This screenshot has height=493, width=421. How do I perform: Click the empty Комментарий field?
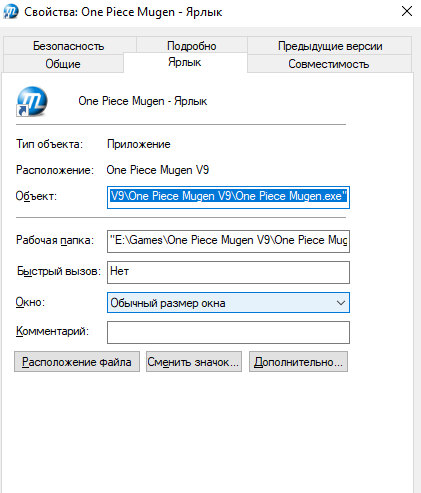click(228, 332)
